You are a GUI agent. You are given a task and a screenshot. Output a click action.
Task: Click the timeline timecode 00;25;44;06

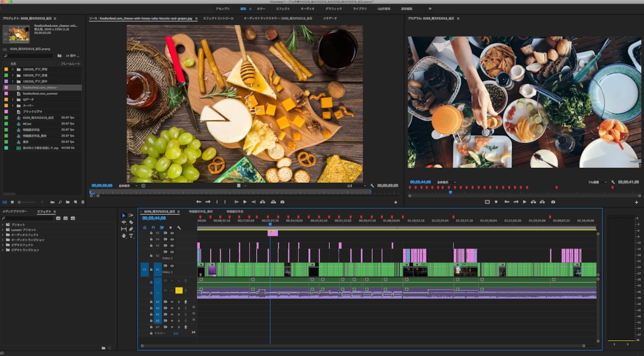tap(154, 218)
